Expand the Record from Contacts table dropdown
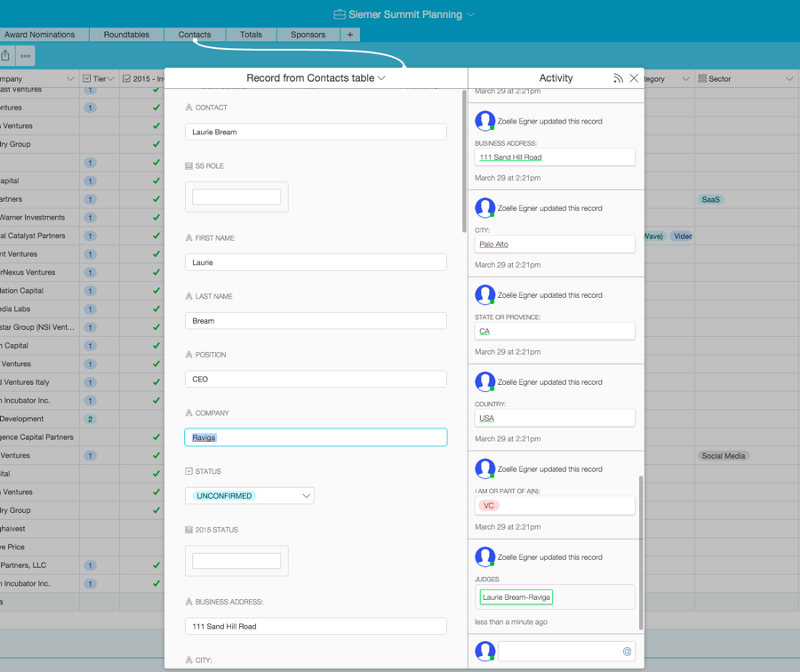This screenshot has height=672, width=800. click(382, 78)
